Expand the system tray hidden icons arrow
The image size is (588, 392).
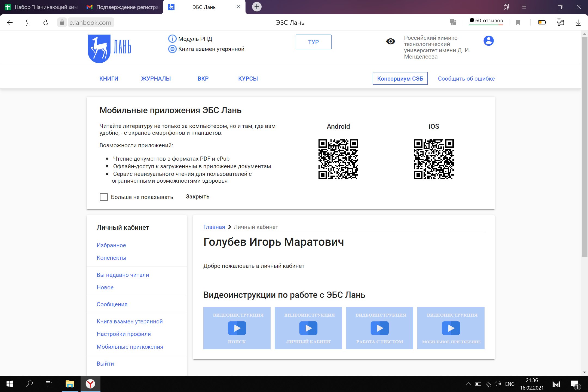click(468, 384)
